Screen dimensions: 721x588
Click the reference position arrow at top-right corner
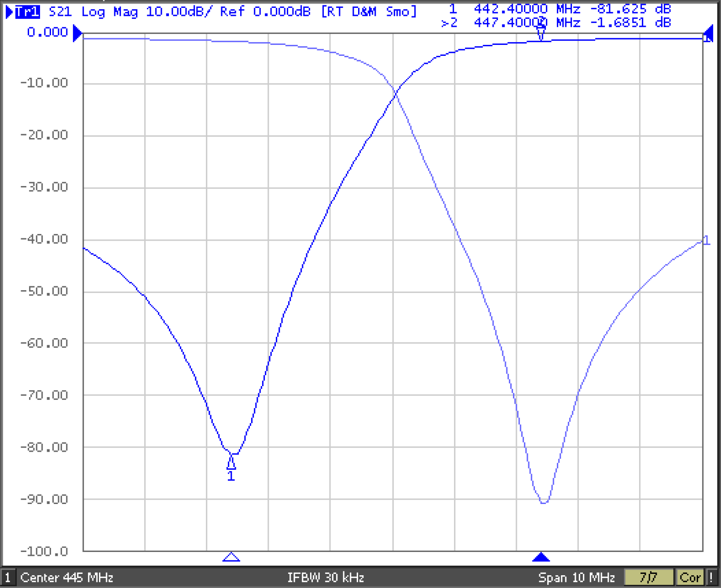tap(708, 33)
